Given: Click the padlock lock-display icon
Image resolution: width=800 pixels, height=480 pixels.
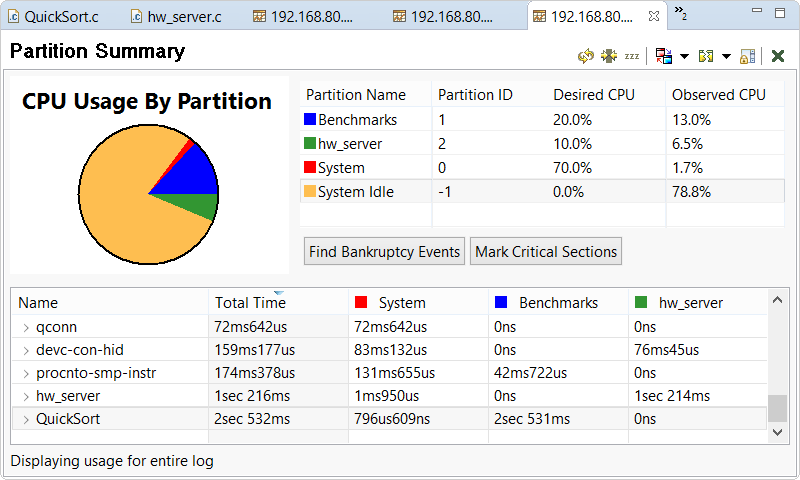Looking at the screenshot, I should click(x=748, y=56).
